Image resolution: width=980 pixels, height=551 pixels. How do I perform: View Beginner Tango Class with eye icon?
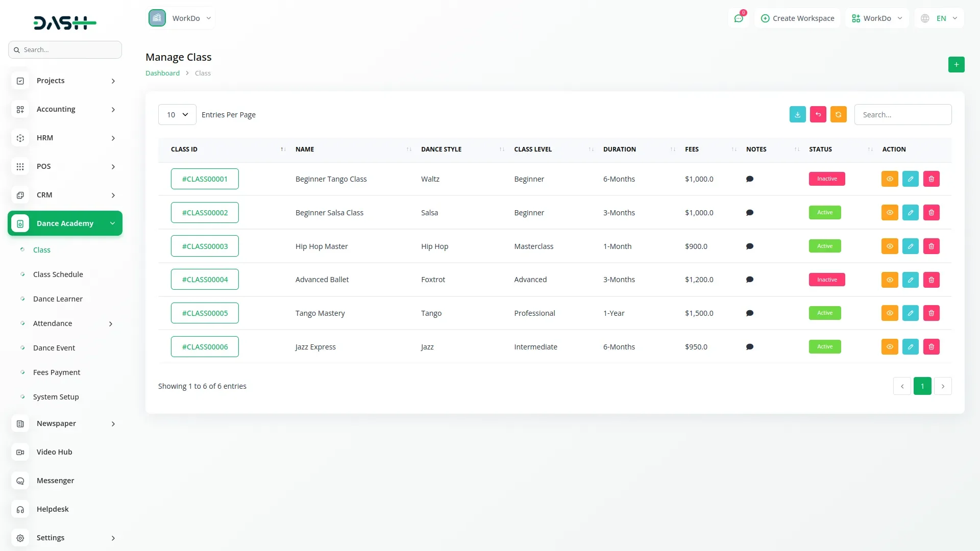(x=889, y=179)
